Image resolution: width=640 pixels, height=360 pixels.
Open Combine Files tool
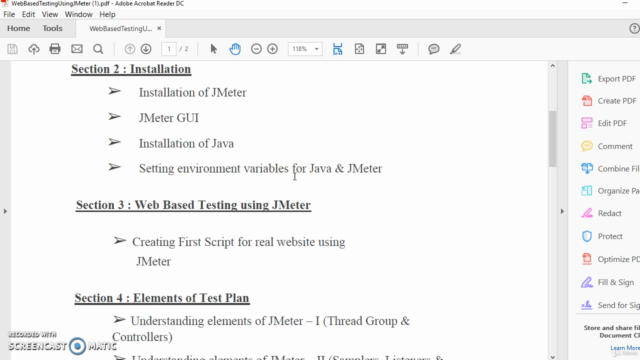610,169
